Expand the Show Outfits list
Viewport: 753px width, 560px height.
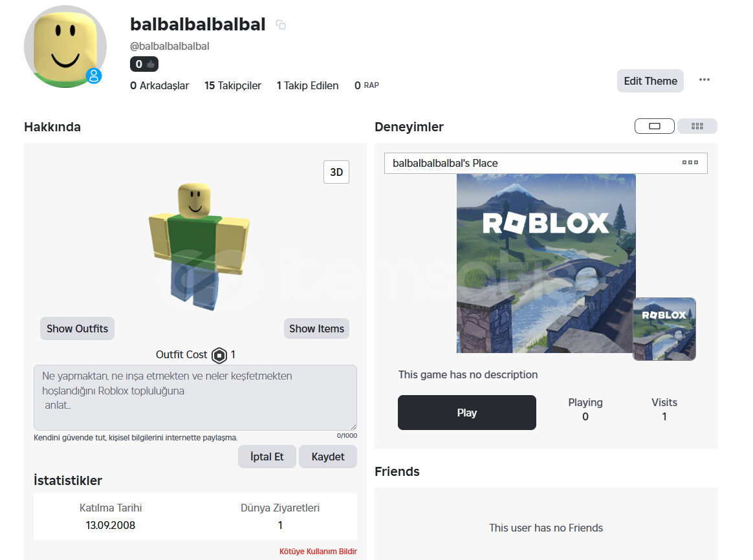click(x=78, y=328)
